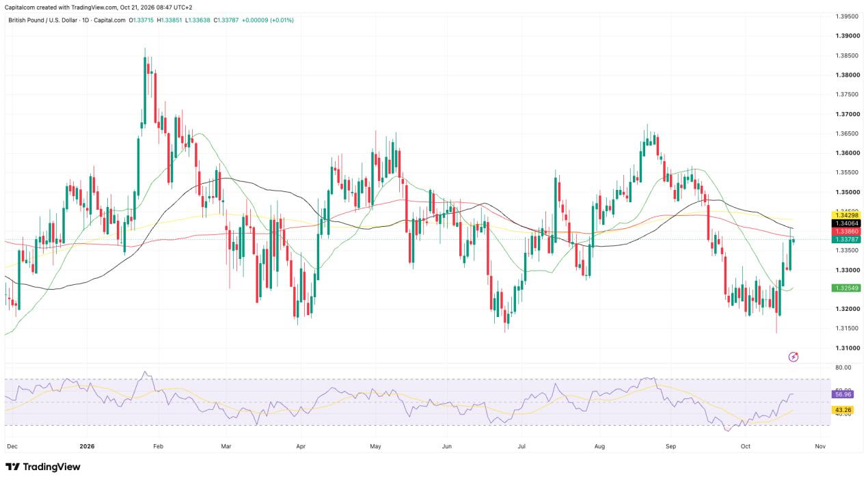Click the Oct label on the time axis

(x=746, y=446)
